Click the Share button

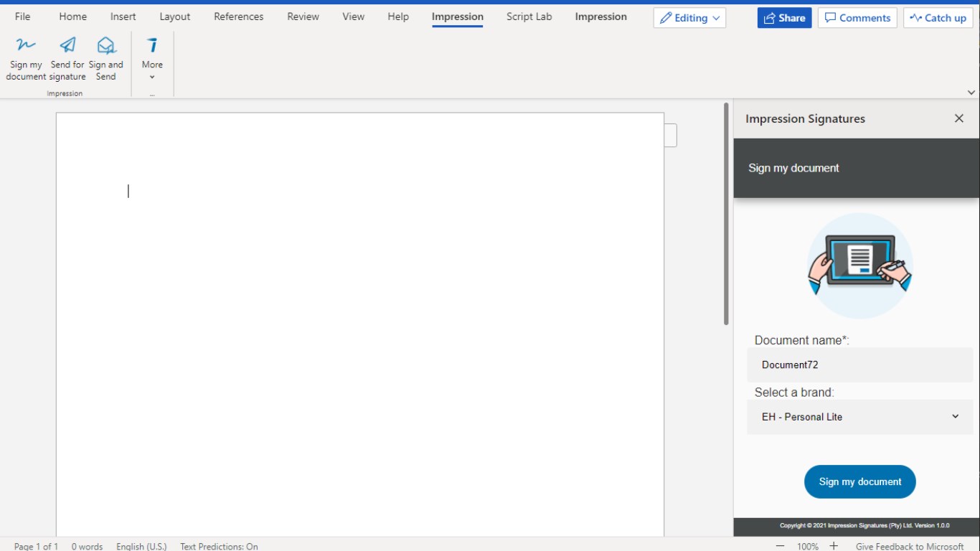[x=784, y=18]
